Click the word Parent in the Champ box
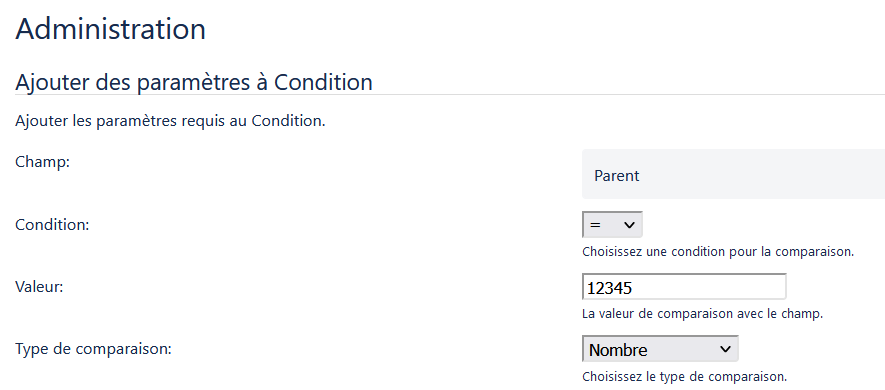The image size is (885, 390). (x=616, y=176)
